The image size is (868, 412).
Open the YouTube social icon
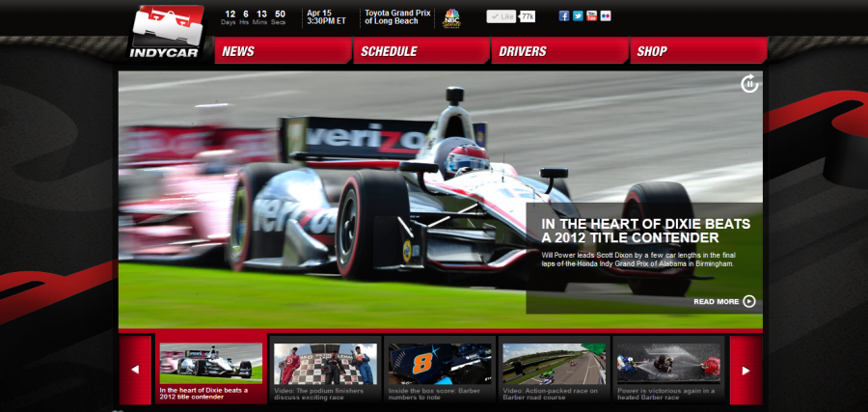(x=592, y=16)
